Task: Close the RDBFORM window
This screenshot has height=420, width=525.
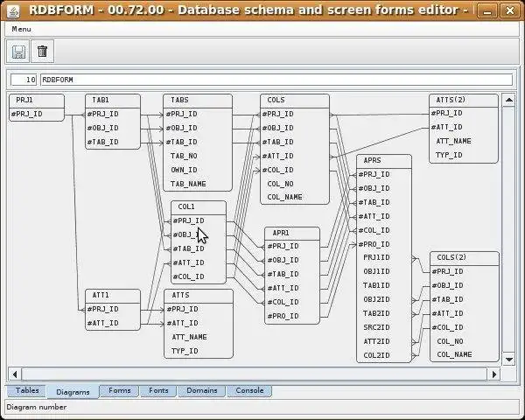Action: (509, 11)
